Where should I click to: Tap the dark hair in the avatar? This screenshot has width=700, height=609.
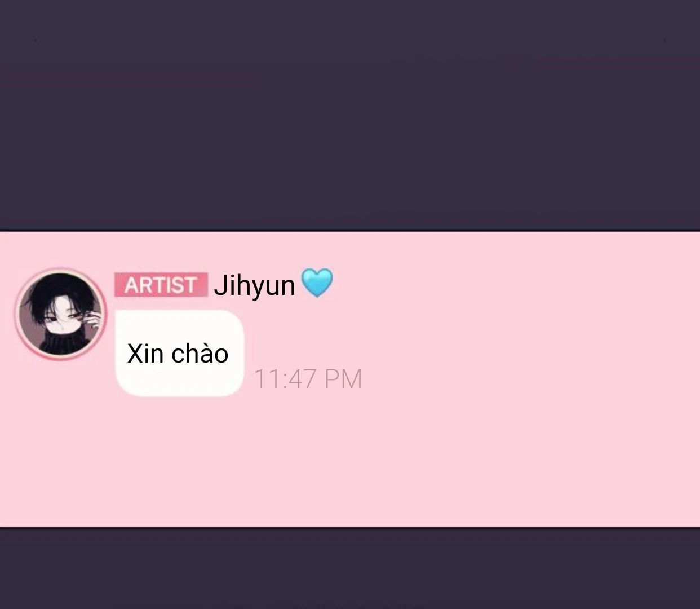point(56,293)
